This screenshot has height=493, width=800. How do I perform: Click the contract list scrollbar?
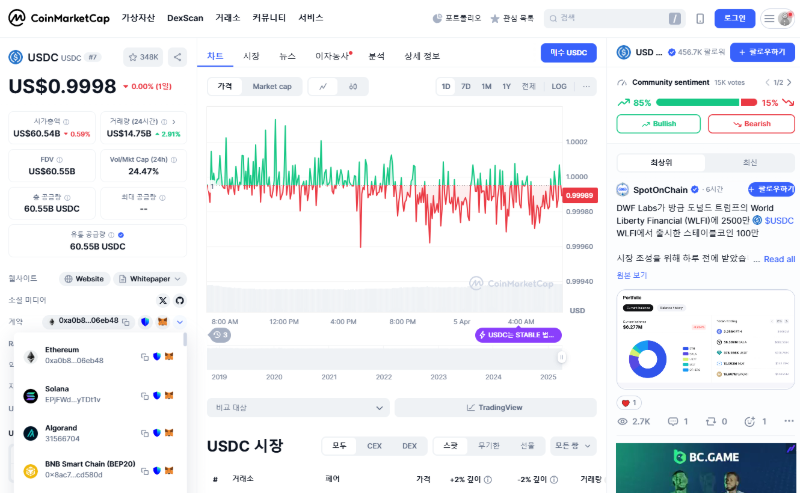[185, 339]
